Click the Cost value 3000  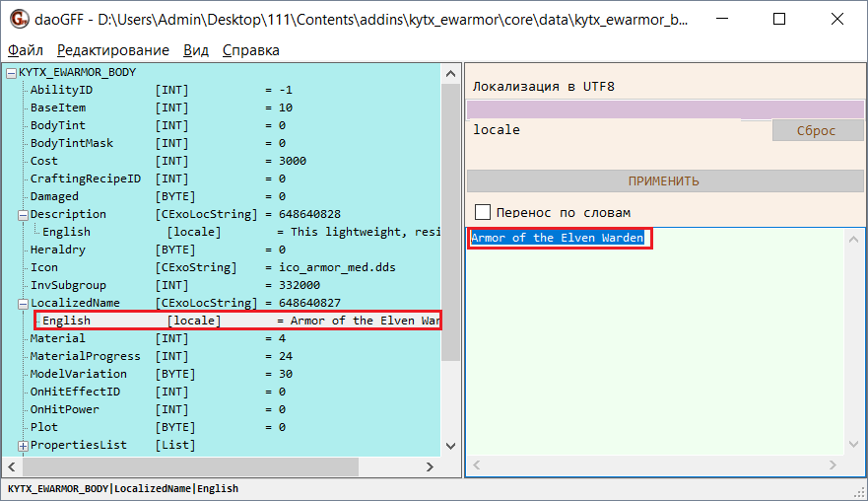(x=293, y=161)
